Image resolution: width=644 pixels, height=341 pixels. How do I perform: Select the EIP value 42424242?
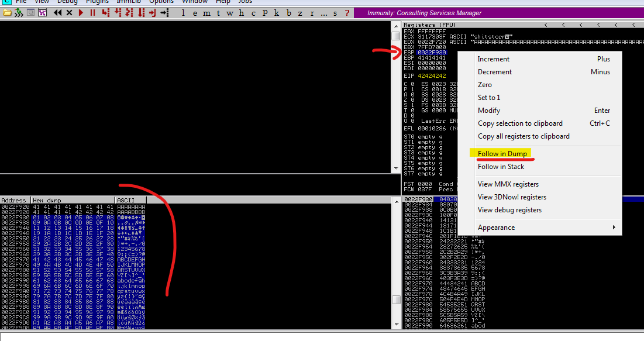(432, 76)
